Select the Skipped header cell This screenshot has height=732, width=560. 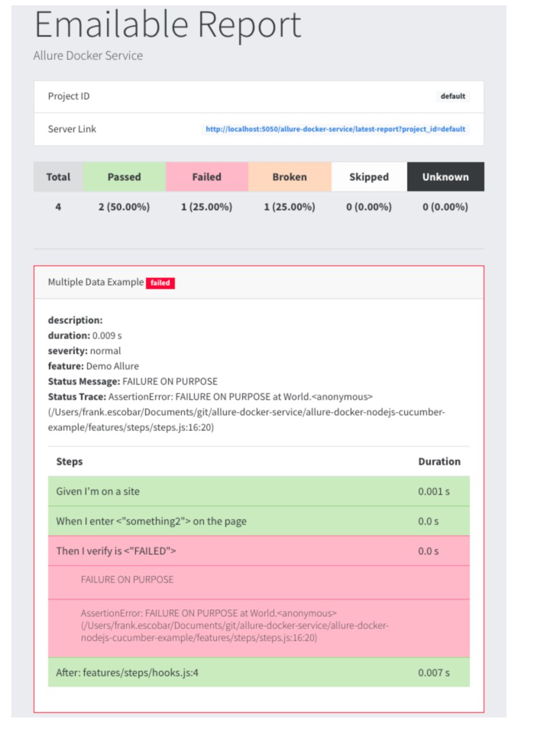click(369, 177)
